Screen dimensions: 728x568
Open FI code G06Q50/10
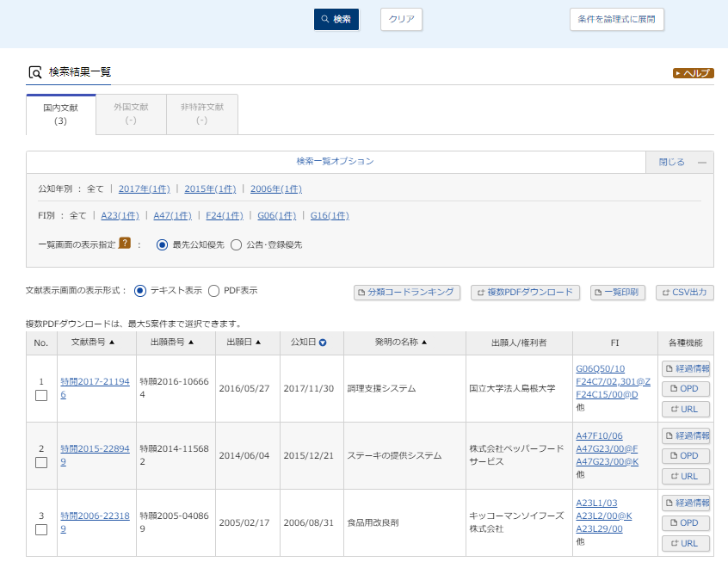(x=601, y=368)
